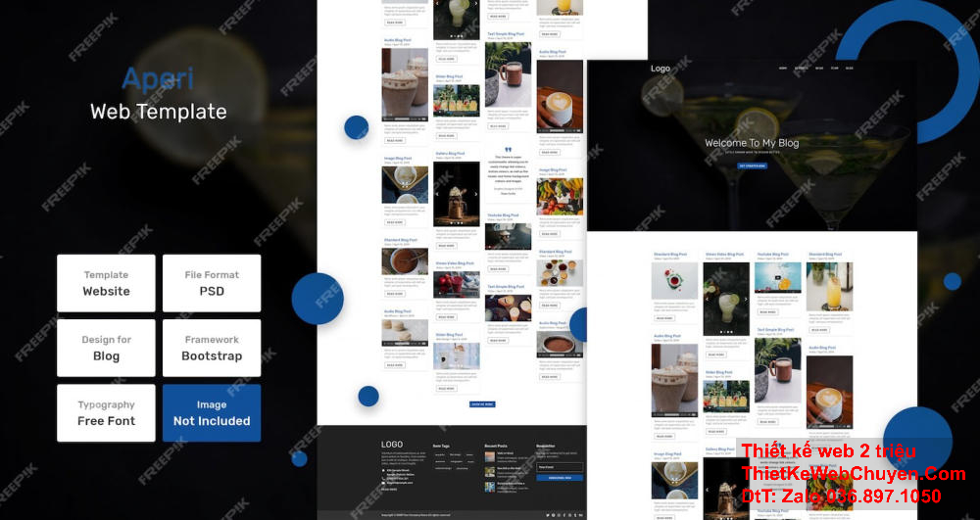Open the first menu item in header navigation
The image size is (980, 520).
tap(782, 69)
